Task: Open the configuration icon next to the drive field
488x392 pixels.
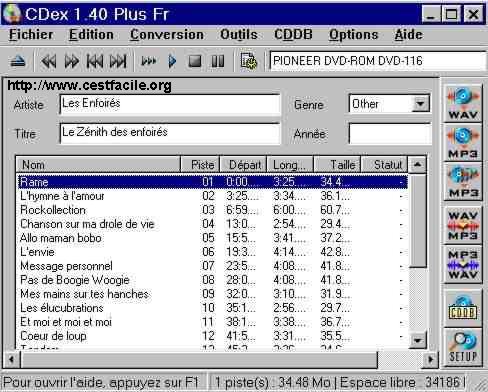Action: [x=248, y=61]
